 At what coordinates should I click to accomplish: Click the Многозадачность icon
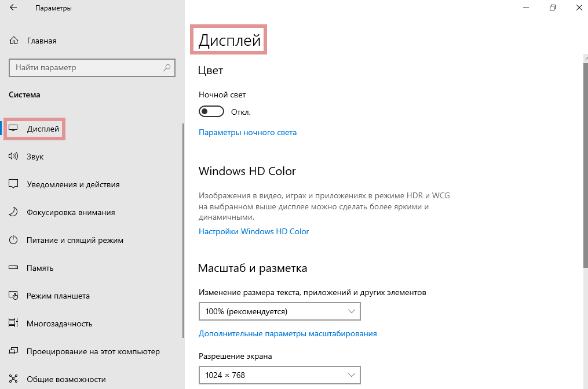tap(14, 323)
